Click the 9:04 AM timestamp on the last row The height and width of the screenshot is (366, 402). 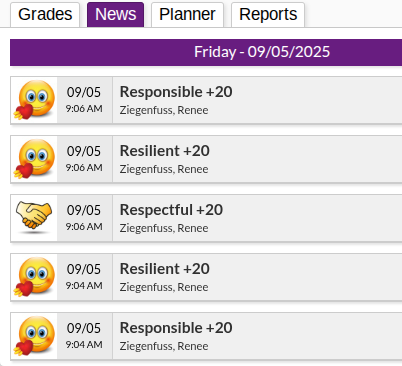tap(84, 345)
